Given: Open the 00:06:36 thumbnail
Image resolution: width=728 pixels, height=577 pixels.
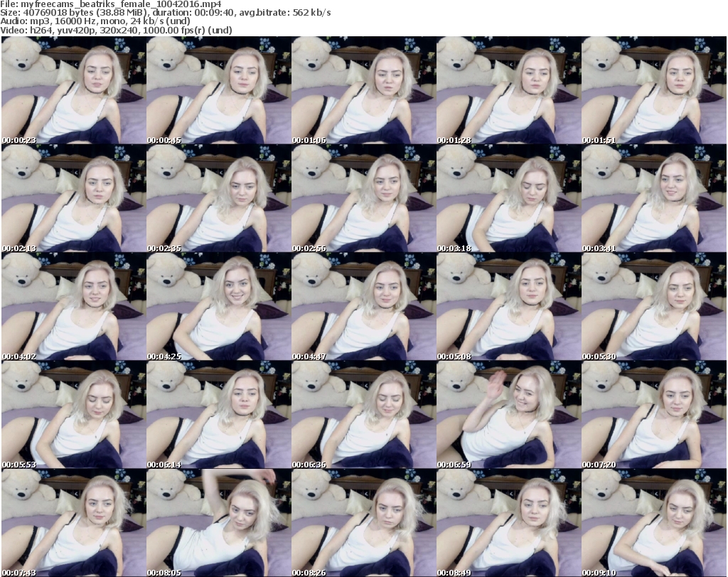Looking at the screenshot, I should tap(363, 415).
